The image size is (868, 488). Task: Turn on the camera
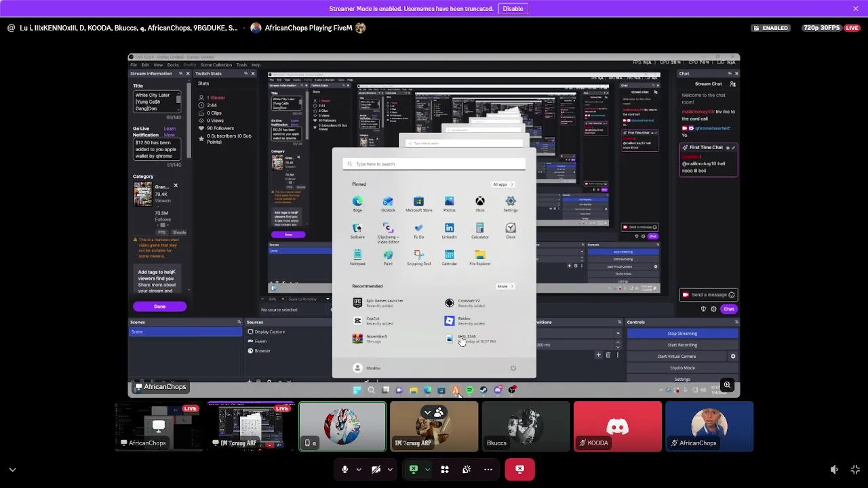click(376, 469)
